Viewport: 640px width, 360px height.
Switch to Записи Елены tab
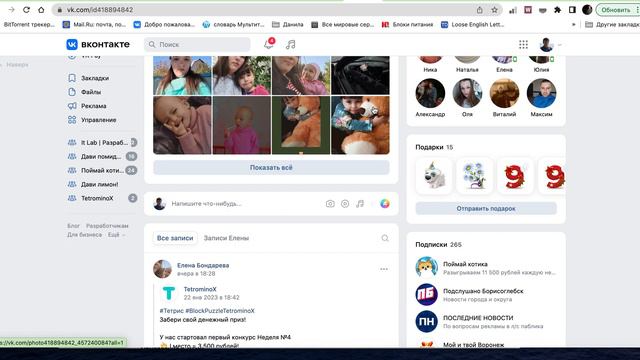pyautogui.click(x=227, y=238)
